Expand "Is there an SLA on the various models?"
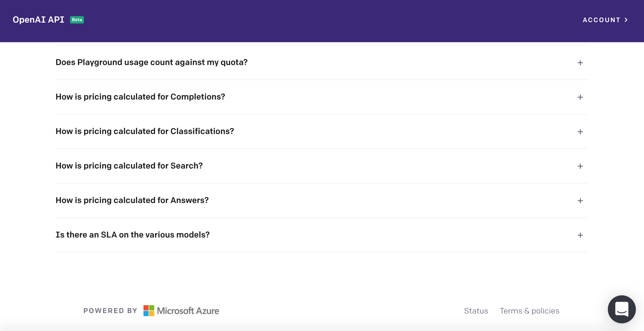 321,235
